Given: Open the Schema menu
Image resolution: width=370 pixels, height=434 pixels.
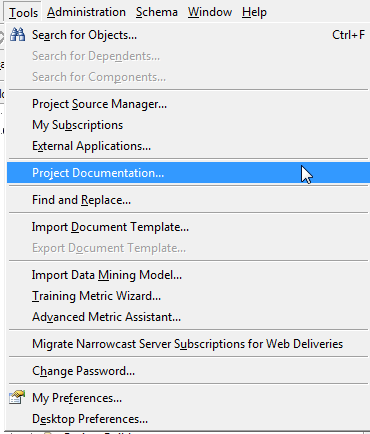Looking at the screenshot, I should tap(157, 12).
